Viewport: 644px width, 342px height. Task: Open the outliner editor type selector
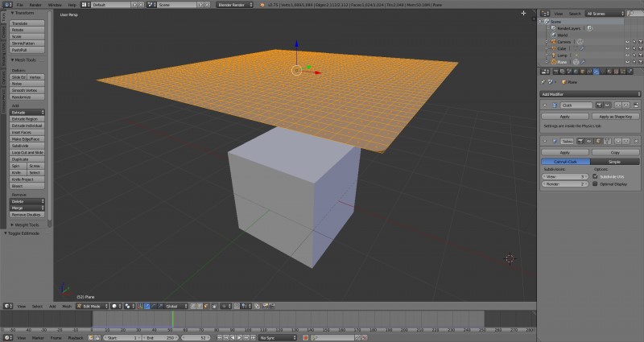pyautogui.click(x=545, y=14)
